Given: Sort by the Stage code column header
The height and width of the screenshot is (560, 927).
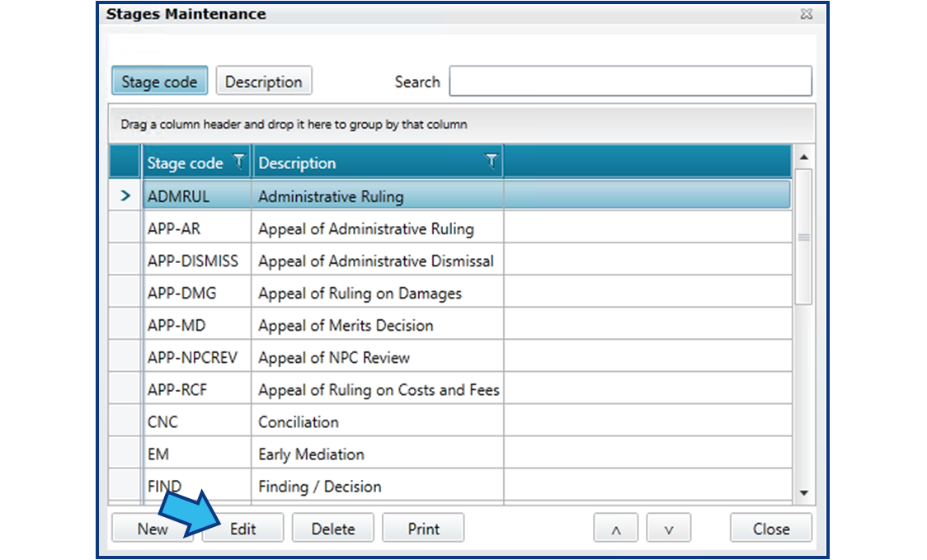Looking at the screenshot, I should [185, 162].
